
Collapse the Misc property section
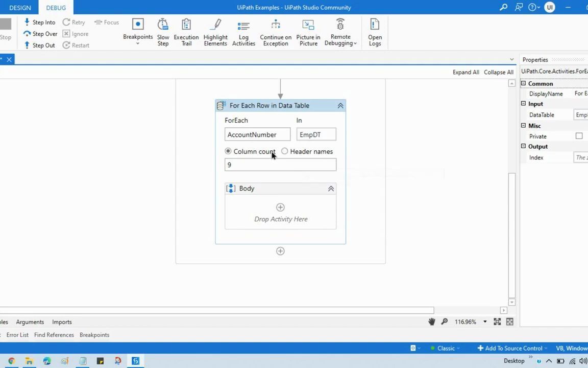(x=524, y=125)
